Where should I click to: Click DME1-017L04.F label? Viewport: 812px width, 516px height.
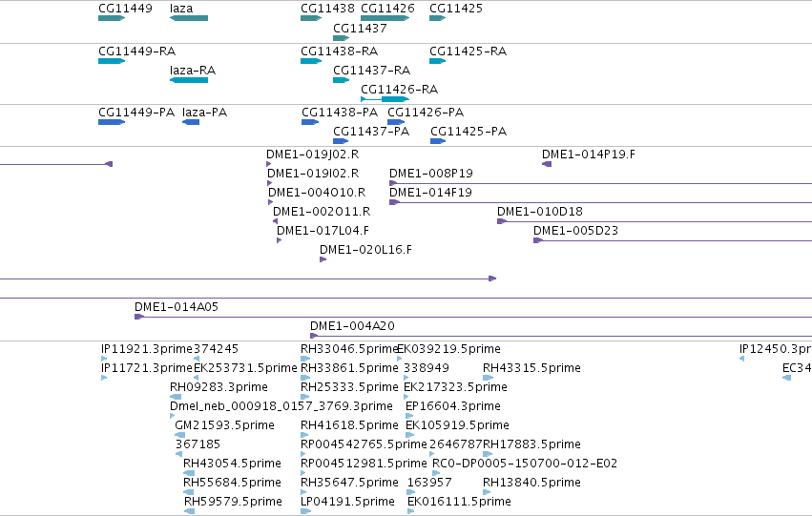click(x=323, y=231)
